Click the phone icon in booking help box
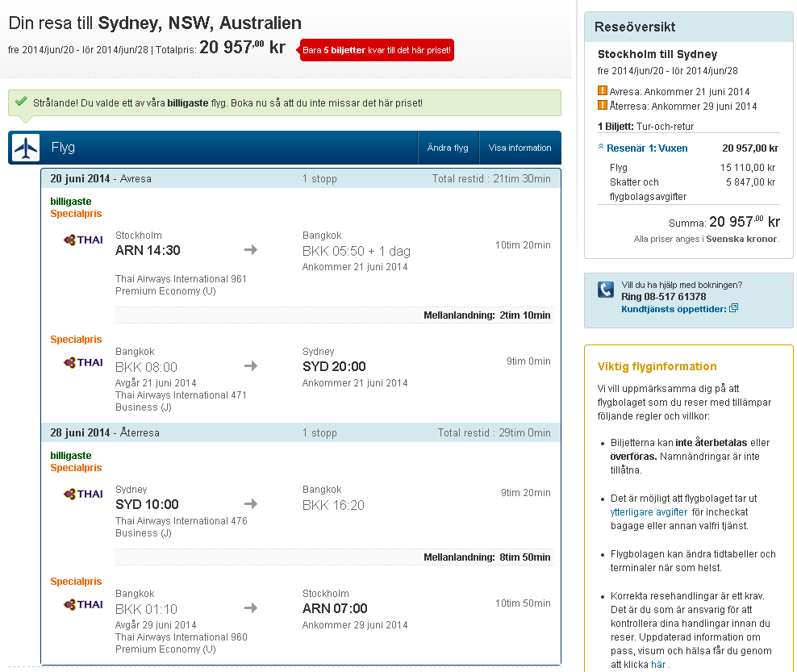The height and width of the screenshot is (672, 797). point(606,290)
